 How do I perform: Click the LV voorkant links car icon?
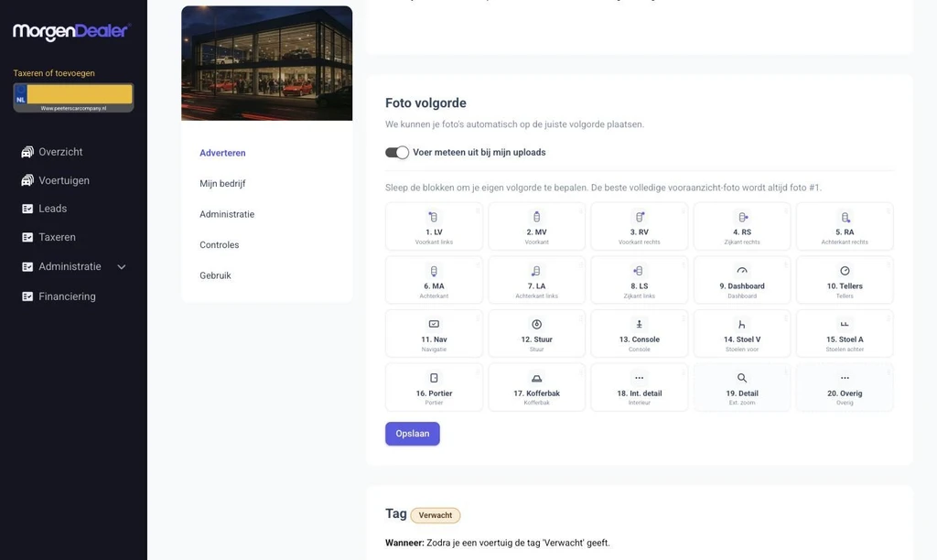(x=434, y=217)
